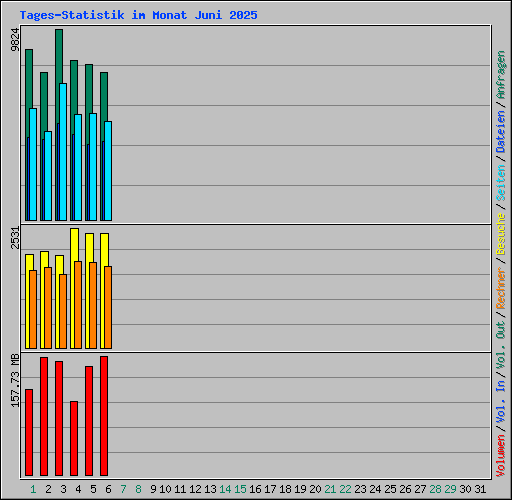Click the yellow Besuche legend label
The image size is (512, 500).
[501, 234]
